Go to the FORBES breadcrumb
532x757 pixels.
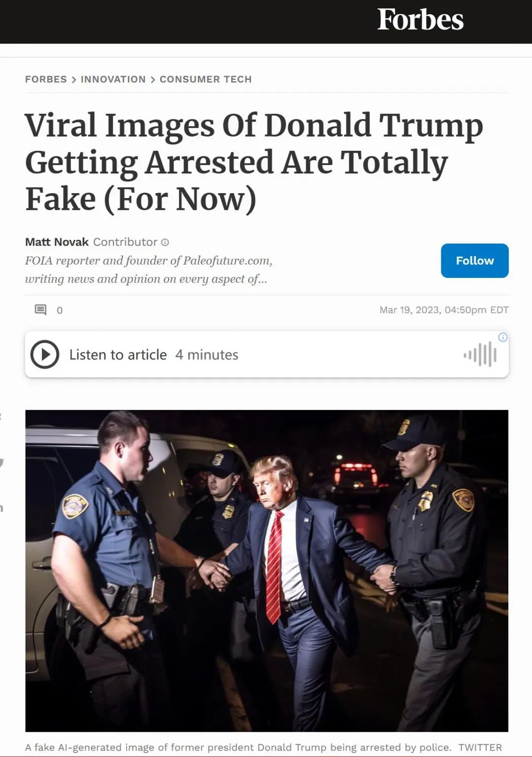46,79
